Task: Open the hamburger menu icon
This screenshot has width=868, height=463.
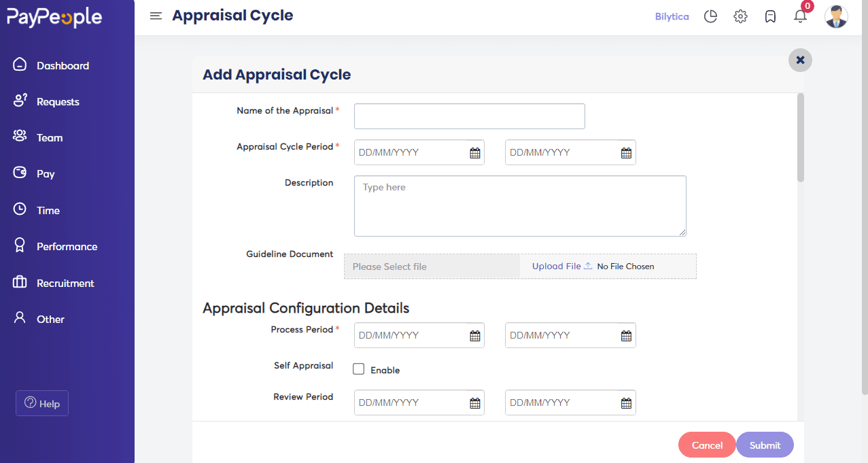Action: point(156,16)
